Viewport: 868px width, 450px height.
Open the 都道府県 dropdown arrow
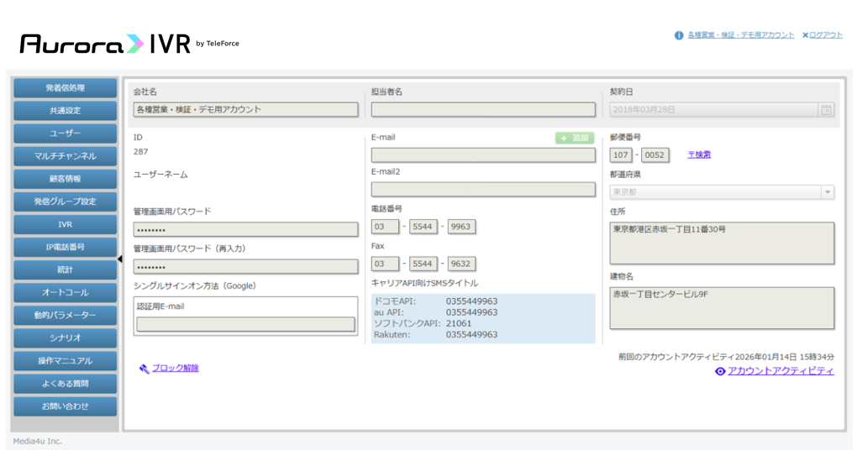(x=828, y=192)
